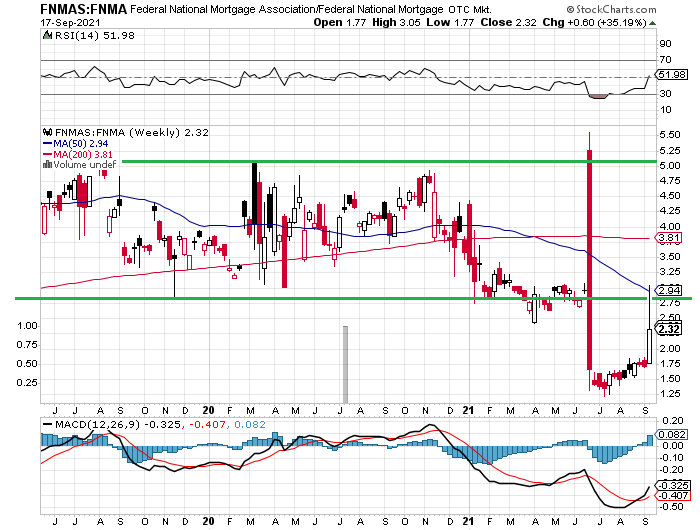
Task: Click the 17-Sep-2021 chart date
Action: (70, 23)
